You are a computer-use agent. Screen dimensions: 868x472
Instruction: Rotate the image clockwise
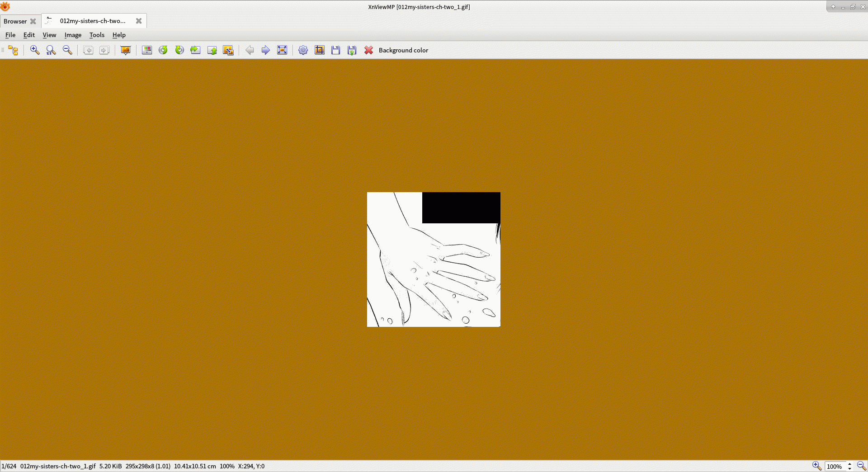coord(179,50)
